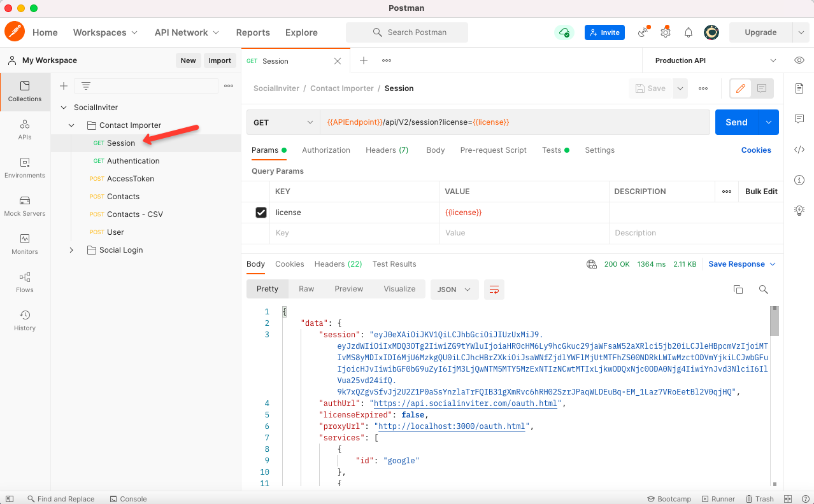Screen dimensions: 814x504
Task: Toggle sidebar visibility icon in status bar
Action: point(10,499)
